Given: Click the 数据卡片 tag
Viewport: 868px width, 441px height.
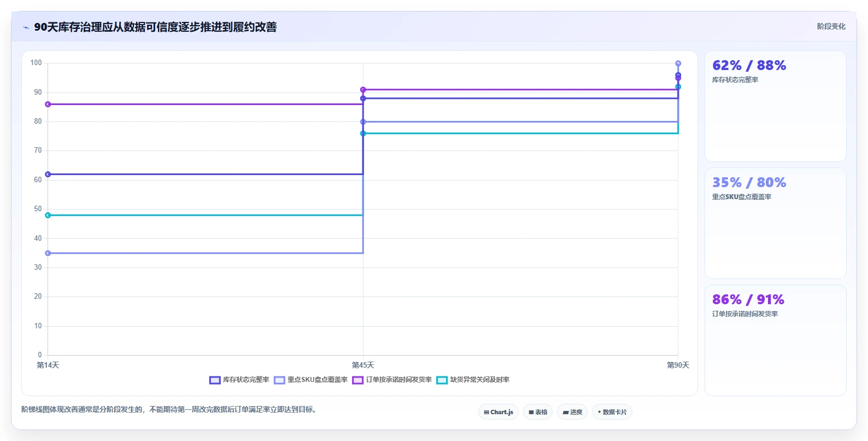Looking at the screenshot, I should tap(612, 412).
